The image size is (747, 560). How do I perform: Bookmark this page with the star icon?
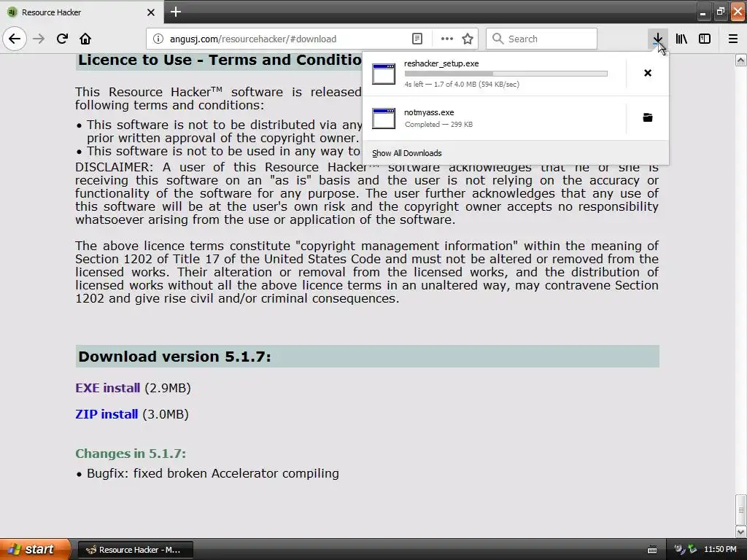(468, 39)
